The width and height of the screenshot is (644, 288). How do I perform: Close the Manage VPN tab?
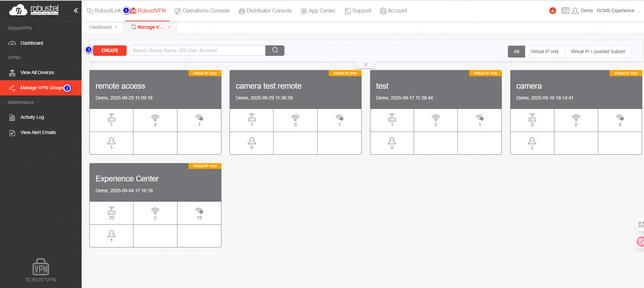pos(169,27)
